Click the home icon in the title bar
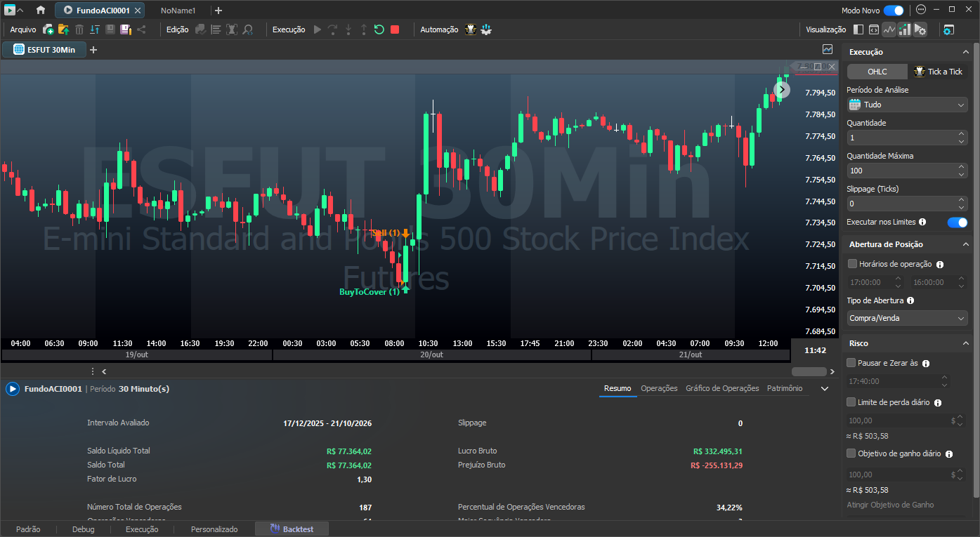Screen dimensions: 980x537 pyautogui.click(x=41, y=11)
